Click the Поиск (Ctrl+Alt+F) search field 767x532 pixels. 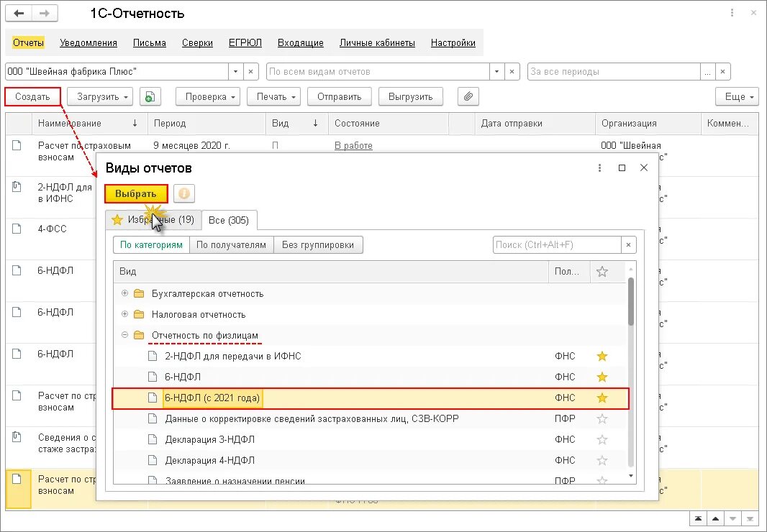pyautogui.click(x=557, y=245)
